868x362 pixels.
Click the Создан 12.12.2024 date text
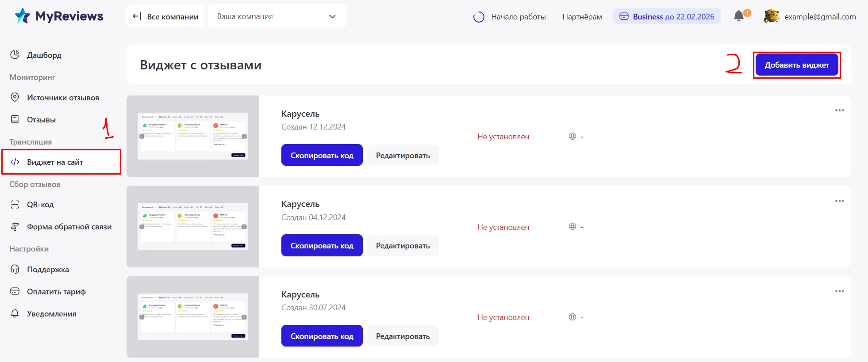314,127
